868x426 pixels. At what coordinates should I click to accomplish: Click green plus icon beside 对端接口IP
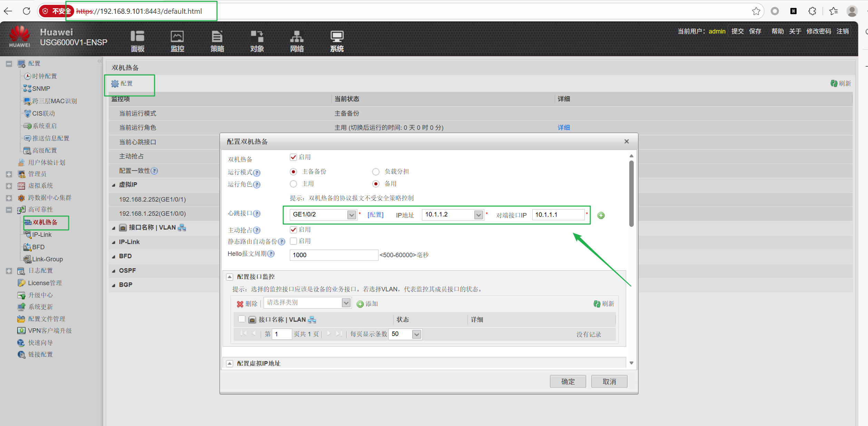[601, 215]
